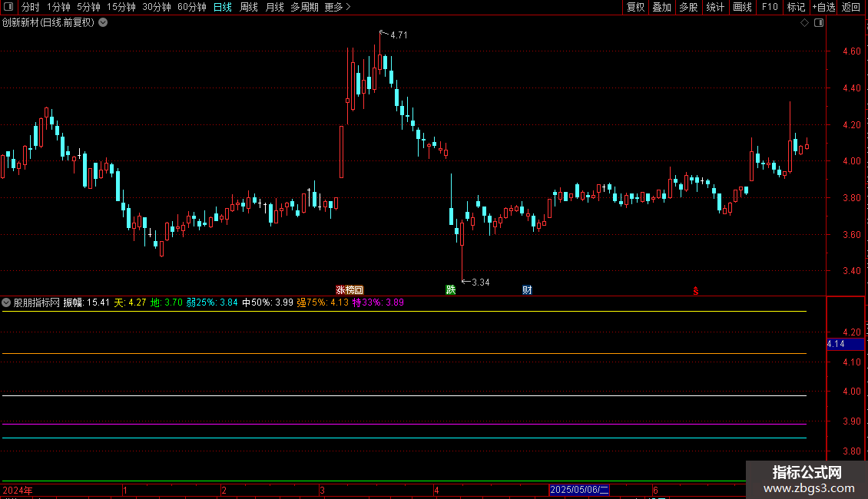Toggle the side panel icon near diamond
Image resolution: width=868 pixels, height=499 pixels.
coord(819,23)
